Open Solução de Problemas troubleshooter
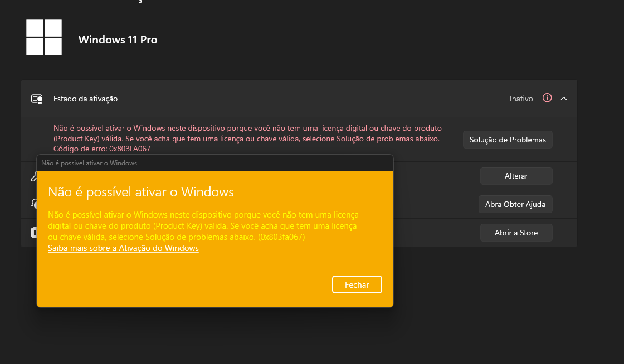Screen dimensions: 624x364 click(508, 140)
